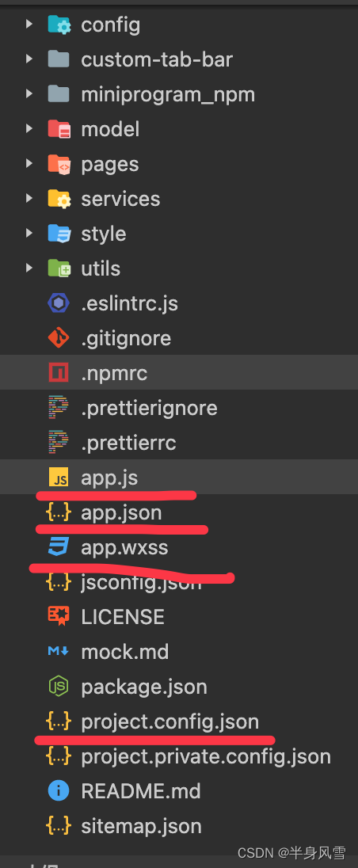The image size is (358, 868).
Task: Click the red npm icon for .npmrc
Action: point(59,373)
